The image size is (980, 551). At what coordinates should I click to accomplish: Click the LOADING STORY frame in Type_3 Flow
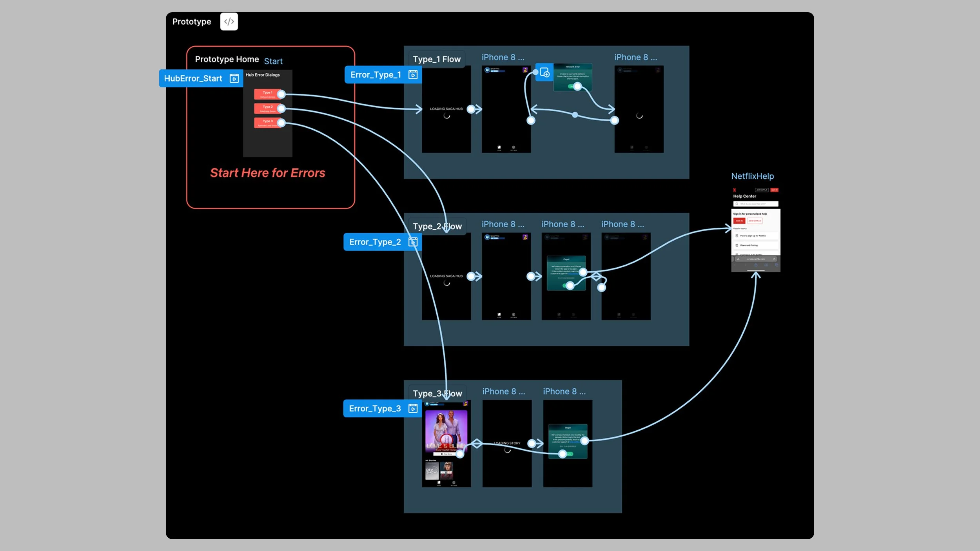click(506, 466)
